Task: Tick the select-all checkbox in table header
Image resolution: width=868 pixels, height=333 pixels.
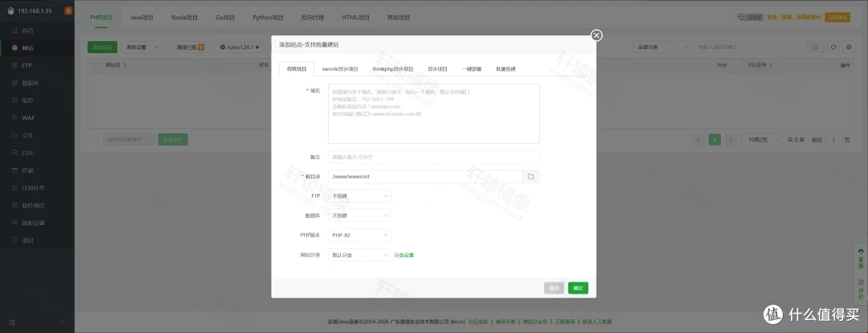Action: point(95,65)
